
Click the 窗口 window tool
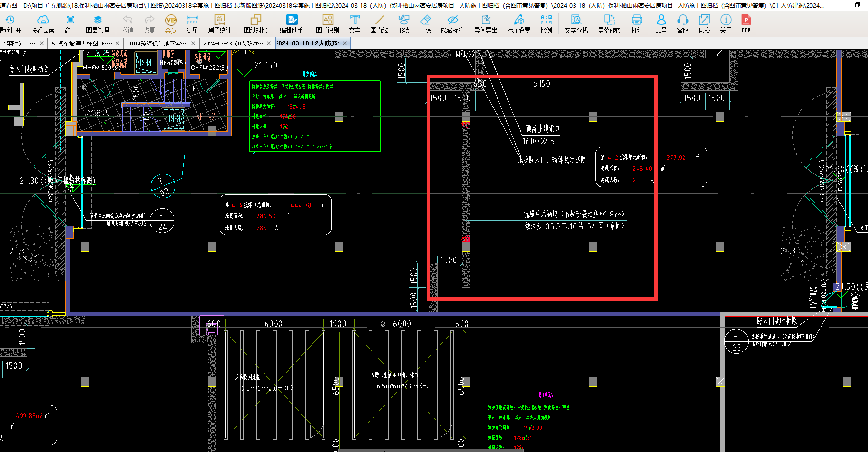[70, 24]
